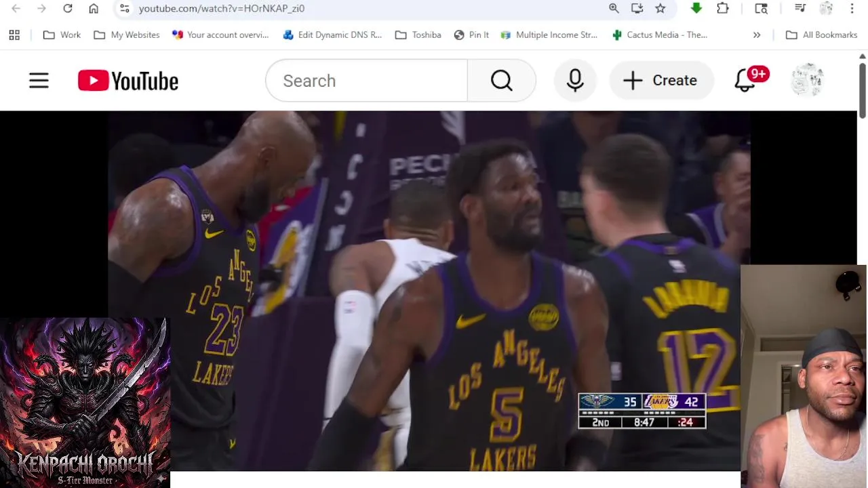
Task: Go back using the browser back arrow
Action: [16, 9]
